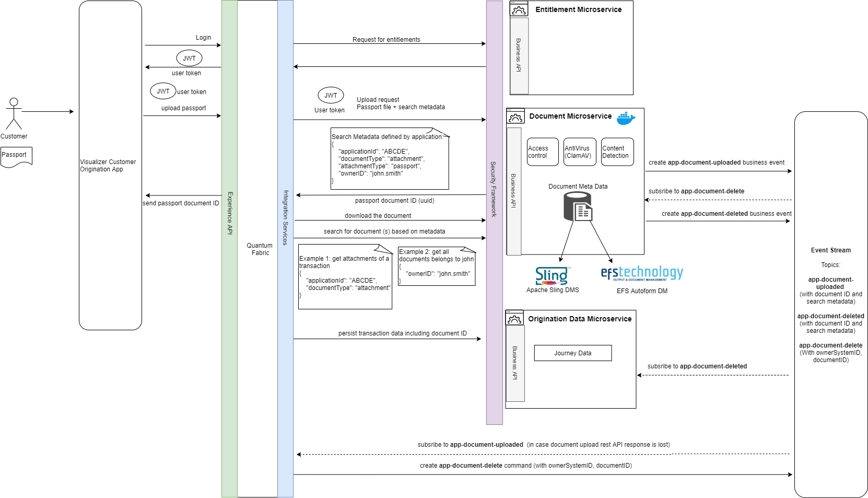Click the Access control box

(543, 152)
